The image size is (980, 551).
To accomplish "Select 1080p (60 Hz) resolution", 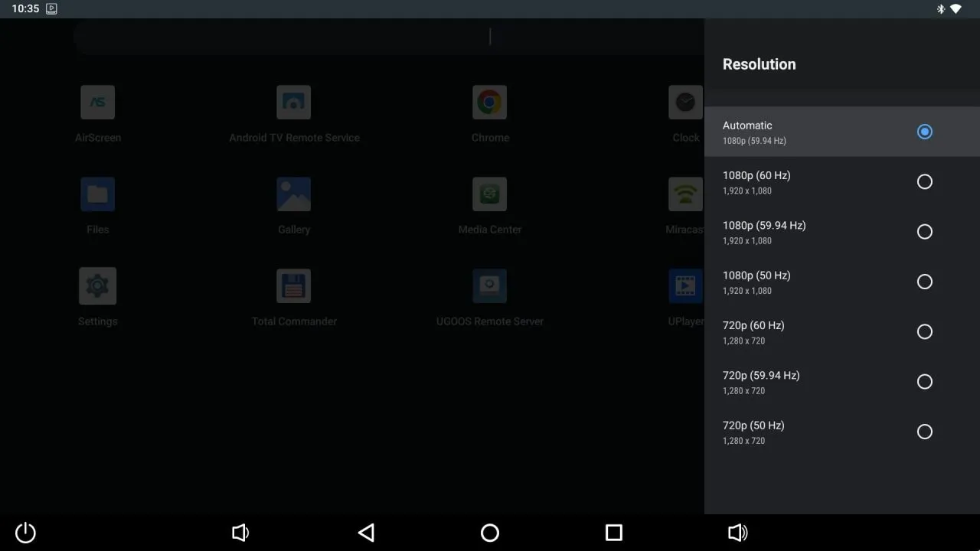I will click(842, 181).
